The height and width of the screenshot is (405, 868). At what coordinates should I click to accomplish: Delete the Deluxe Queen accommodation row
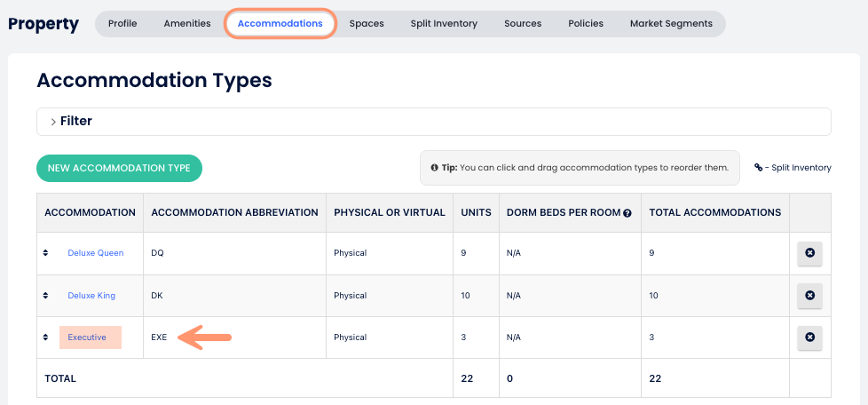click(x=809, y=253)
